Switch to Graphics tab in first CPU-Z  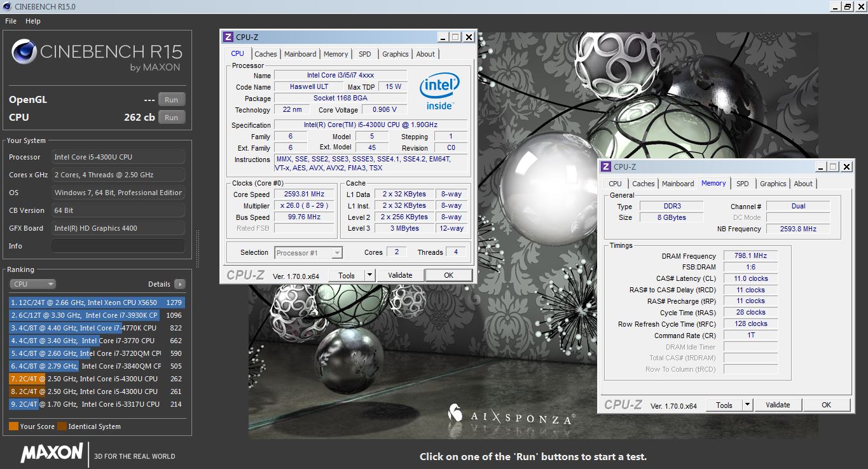point(396,54)
